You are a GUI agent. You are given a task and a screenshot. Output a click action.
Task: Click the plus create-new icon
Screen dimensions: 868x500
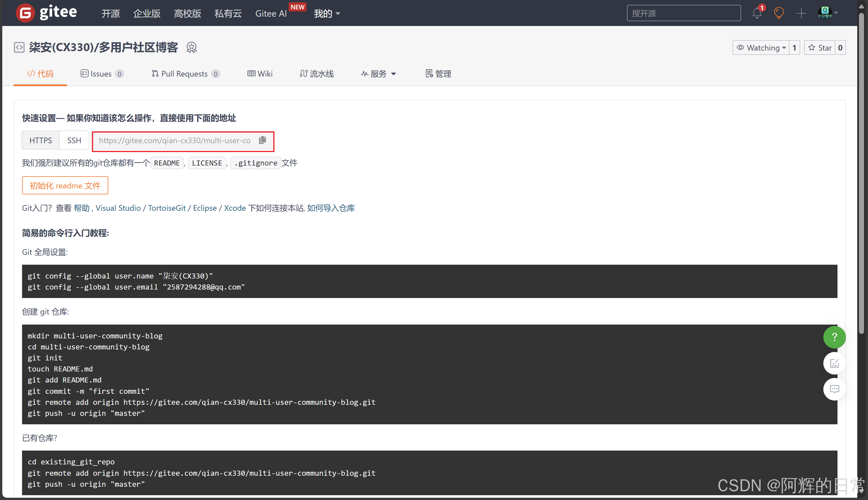801,13
